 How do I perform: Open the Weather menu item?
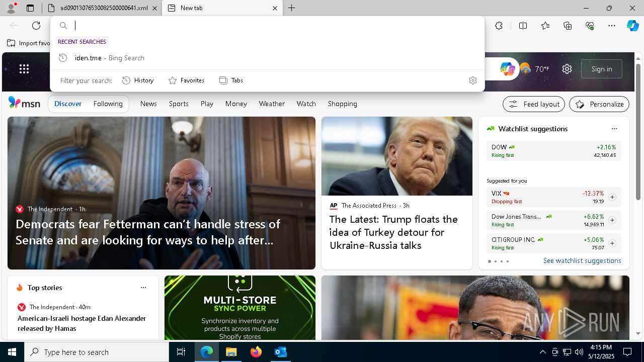[x=272, y=104]
